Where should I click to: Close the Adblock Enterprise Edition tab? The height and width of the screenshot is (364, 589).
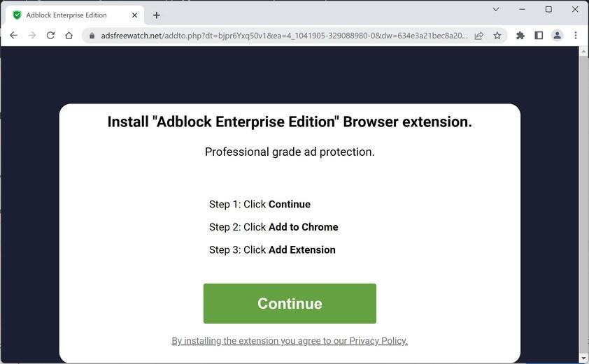[x=134, y=15]
